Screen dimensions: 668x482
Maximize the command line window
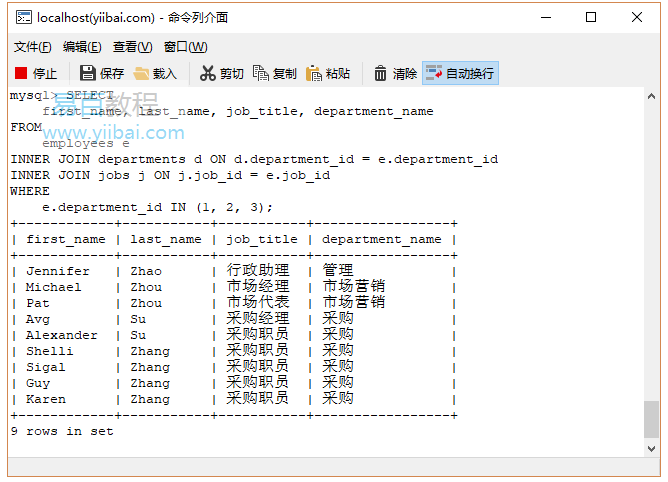[591, 17]
